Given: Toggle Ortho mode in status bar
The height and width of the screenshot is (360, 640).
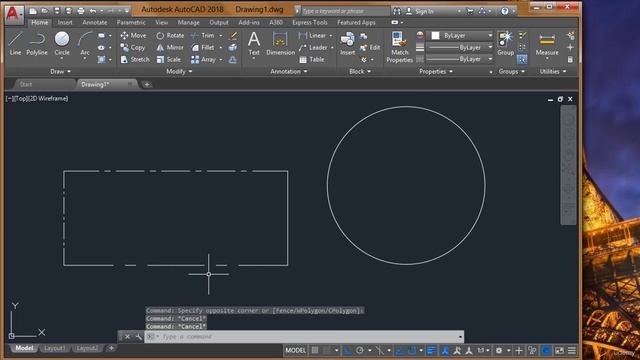Looking at the screenshot, I should click(347, 350).
